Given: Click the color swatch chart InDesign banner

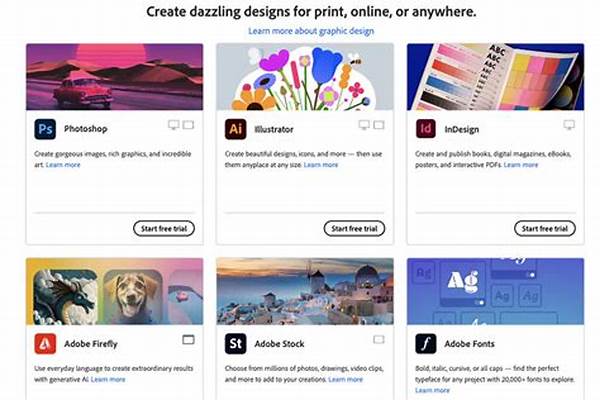Looking at the screenshot, I should tap(496, 77).
